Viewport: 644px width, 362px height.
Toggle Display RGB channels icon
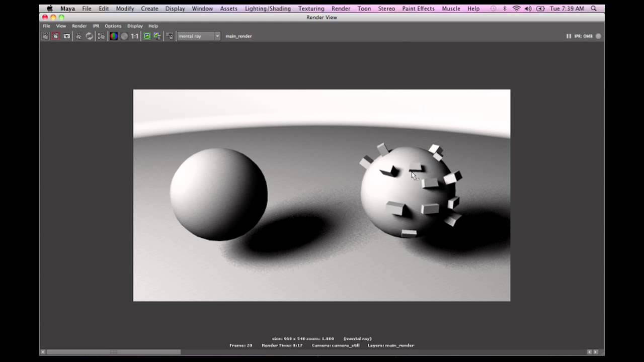[114, 36]
